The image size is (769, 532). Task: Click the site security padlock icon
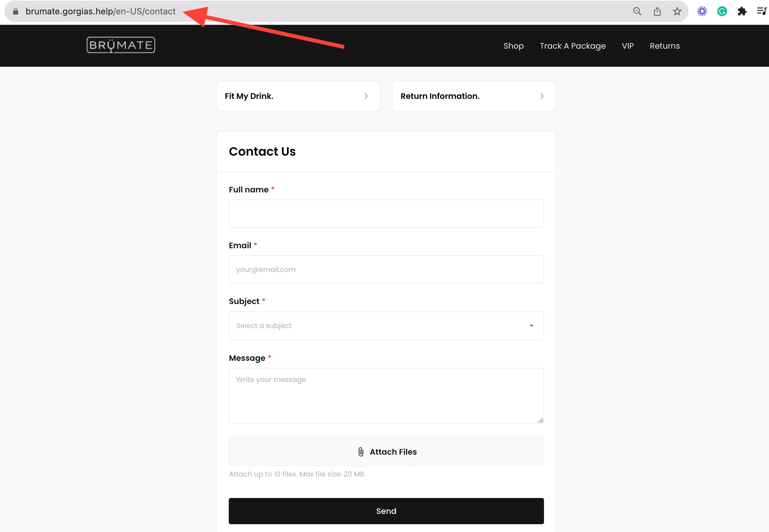pyautogui.click(x=15, y=11)
